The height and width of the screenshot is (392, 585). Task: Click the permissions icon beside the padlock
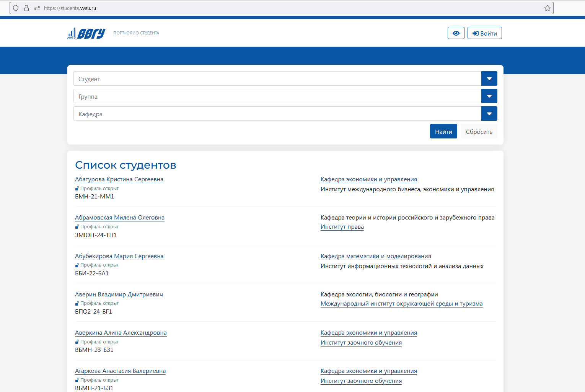pyautogui.click(x=37, y=8)
